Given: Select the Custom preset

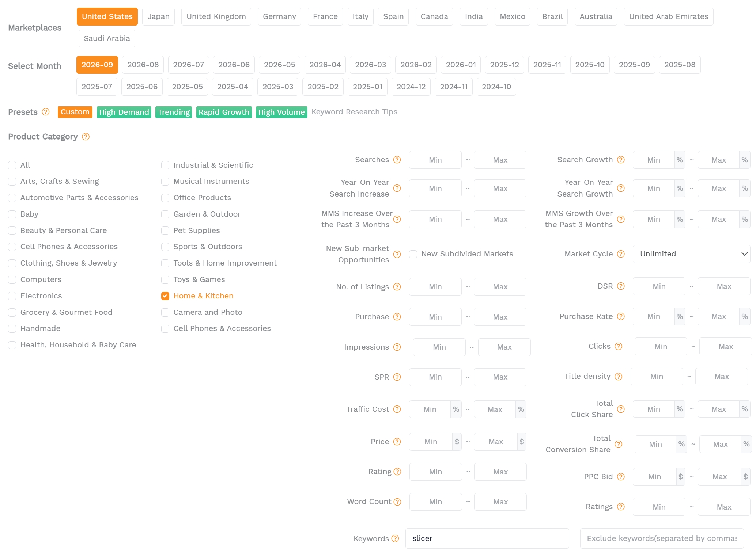Looking at the screenshot, I should coord(75,112).
